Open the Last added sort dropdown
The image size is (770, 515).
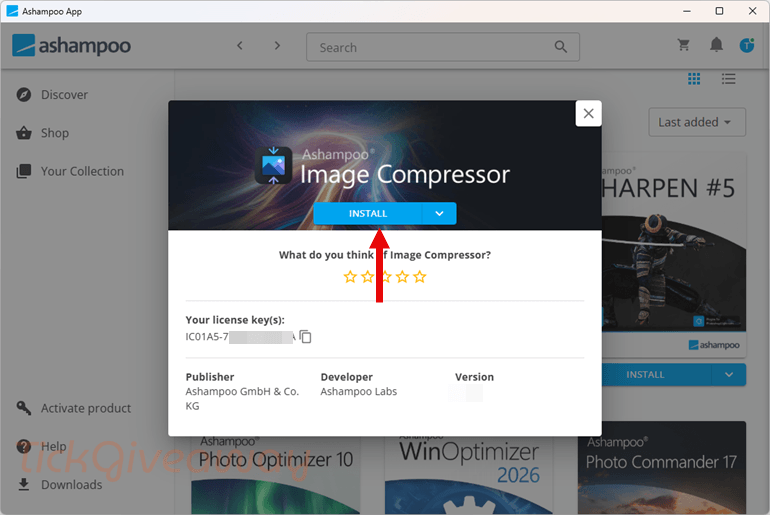coord(697,122)
